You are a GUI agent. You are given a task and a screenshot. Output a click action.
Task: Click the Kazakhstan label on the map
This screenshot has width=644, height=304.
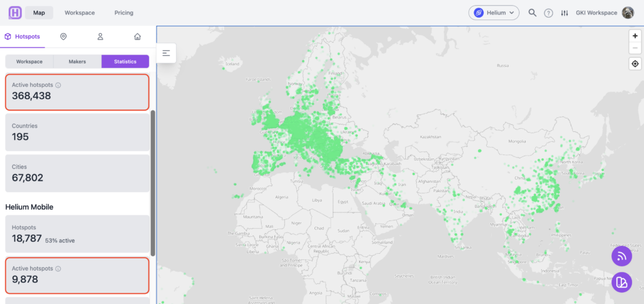[430, 137]
